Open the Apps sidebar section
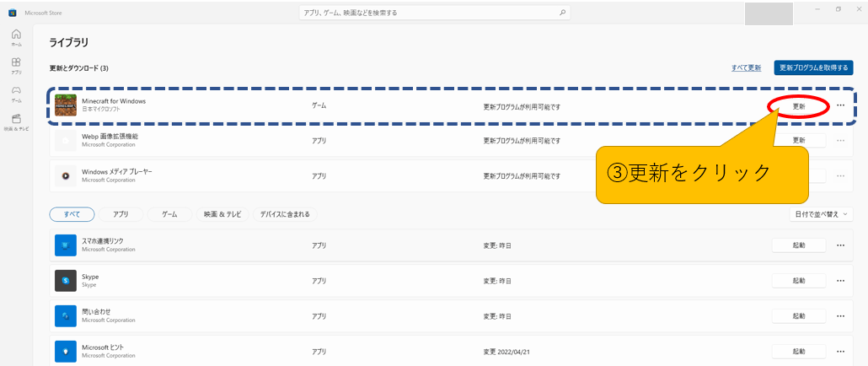868x366 pixels. point(17,65)
